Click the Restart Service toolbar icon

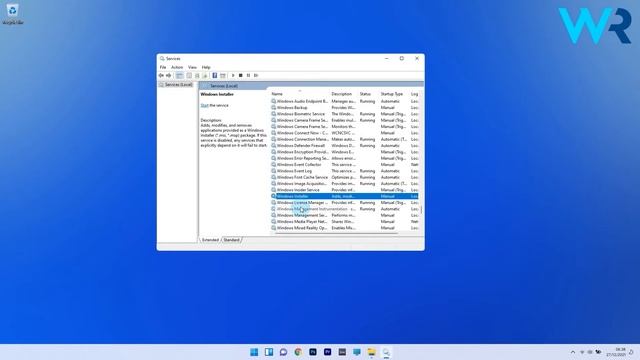[256, 76]
